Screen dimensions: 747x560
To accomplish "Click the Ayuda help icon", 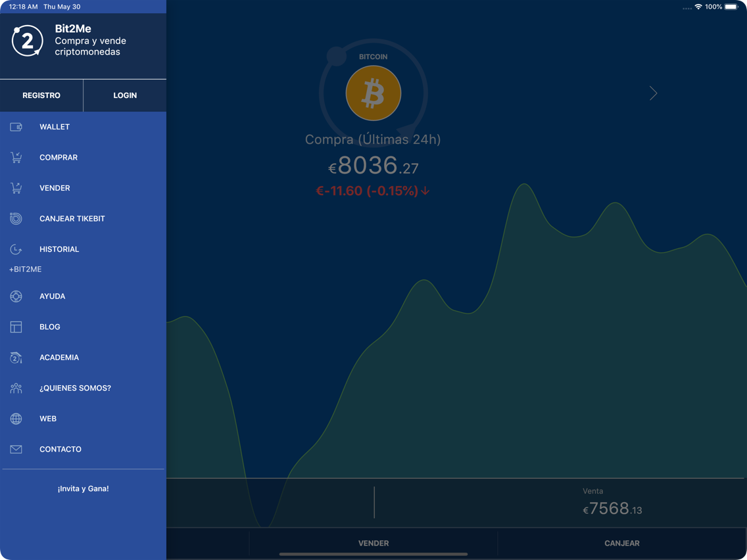I will (15, 296).
